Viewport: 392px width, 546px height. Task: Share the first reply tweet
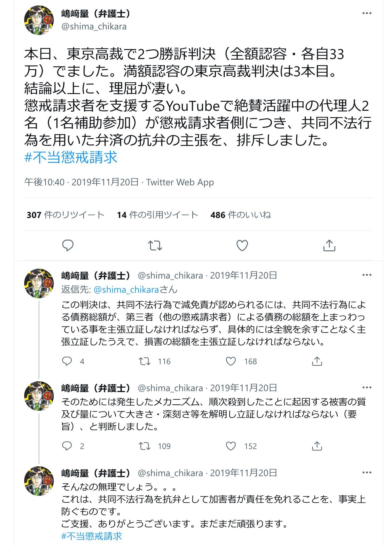coord(317,361)
